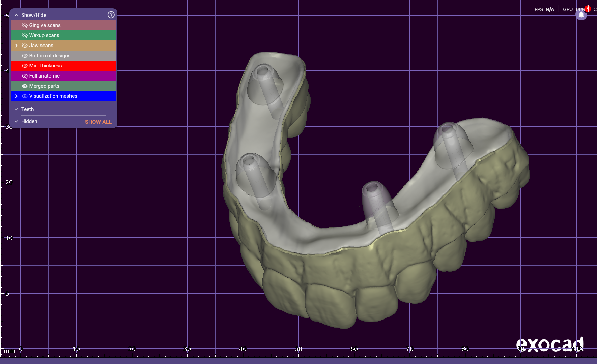This screenshot has height=364, width=597.
Task: Show Gingiva scans via its eye icon
Action: point(25,25)
